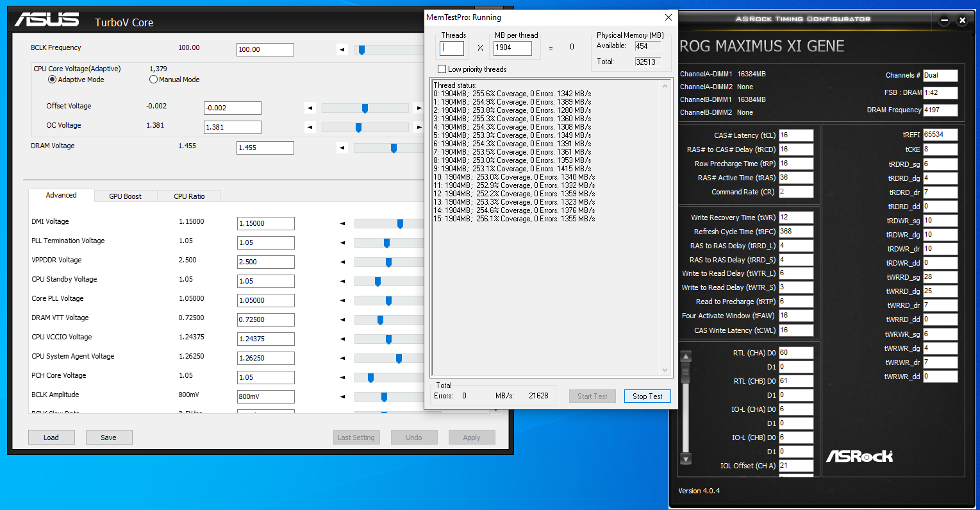980x510 pixels.
Task: Click the decrease arrow for BCLK Frequency
Action: (x=342, y=49)
